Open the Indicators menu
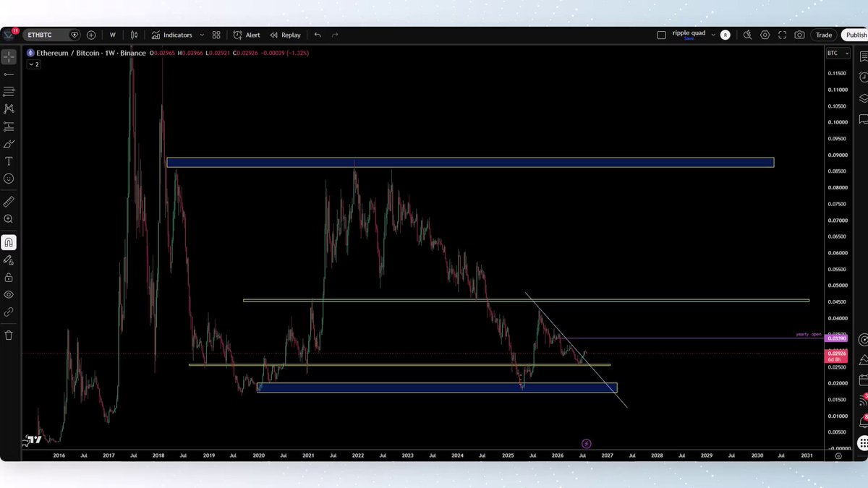Screen dimensions: 868x488 (172, 35)
